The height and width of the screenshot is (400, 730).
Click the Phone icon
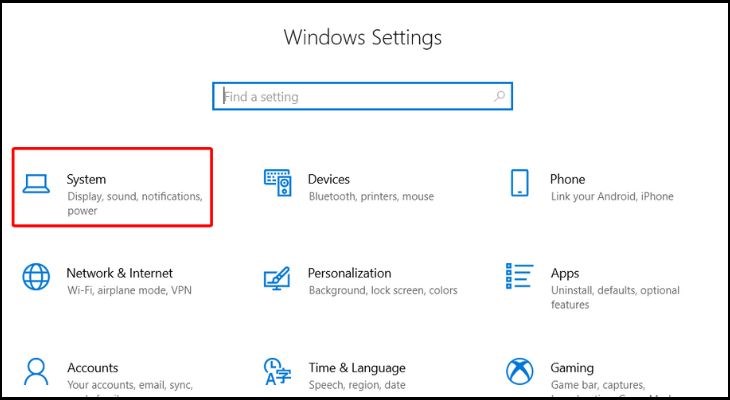519,183
